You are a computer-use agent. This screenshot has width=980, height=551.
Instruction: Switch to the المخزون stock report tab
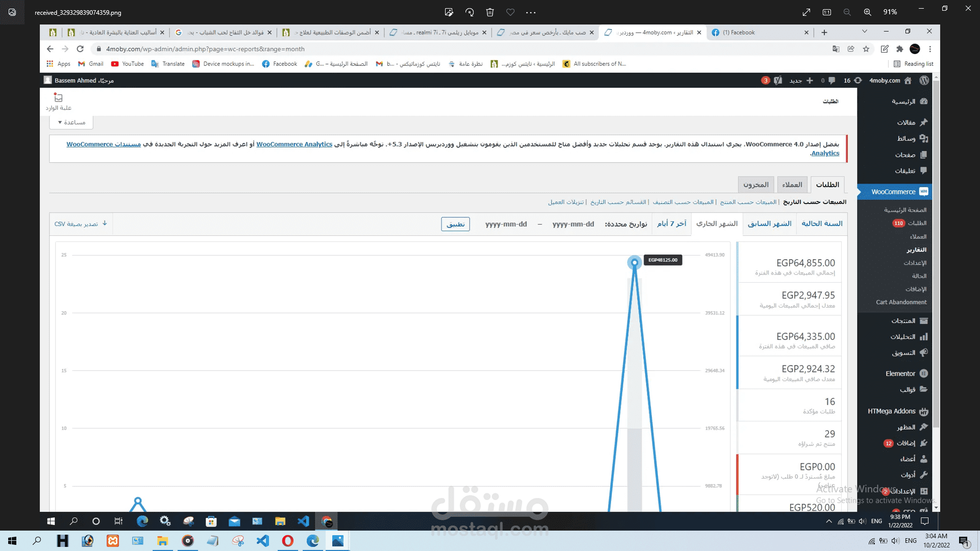[756, 185]
